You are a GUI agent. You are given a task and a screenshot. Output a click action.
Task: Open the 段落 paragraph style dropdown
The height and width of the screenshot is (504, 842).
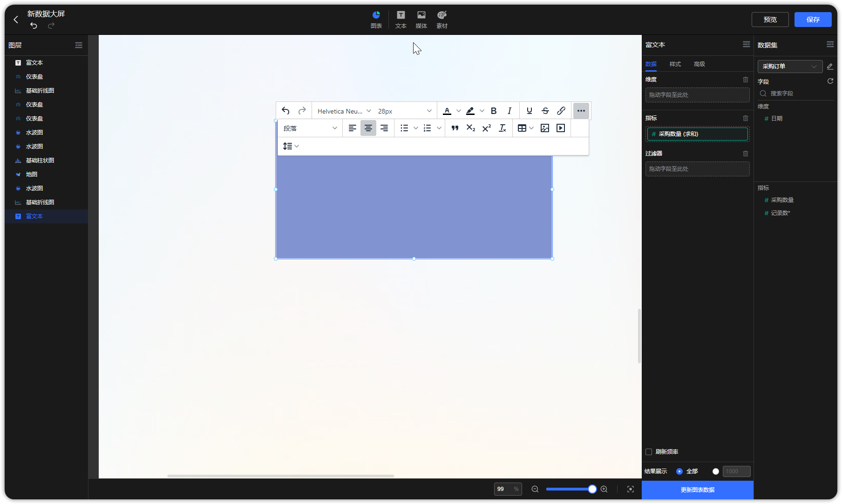(x=310, y=128)
